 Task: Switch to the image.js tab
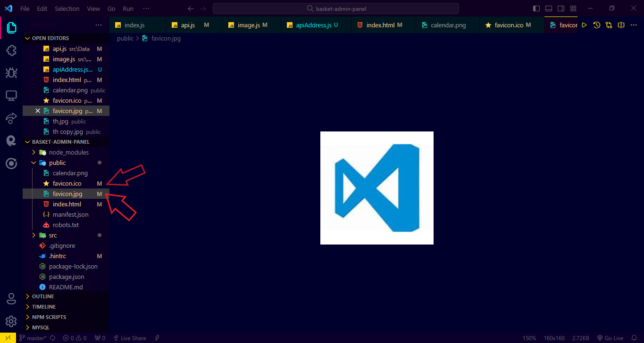pyautogui.click(x=251, y=25)
